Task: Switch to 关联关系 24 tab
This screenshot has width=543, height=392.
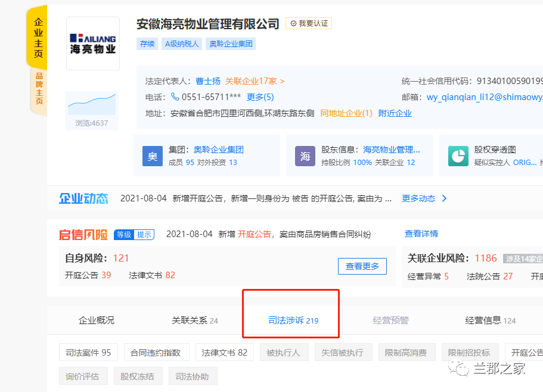Action: 195,321
